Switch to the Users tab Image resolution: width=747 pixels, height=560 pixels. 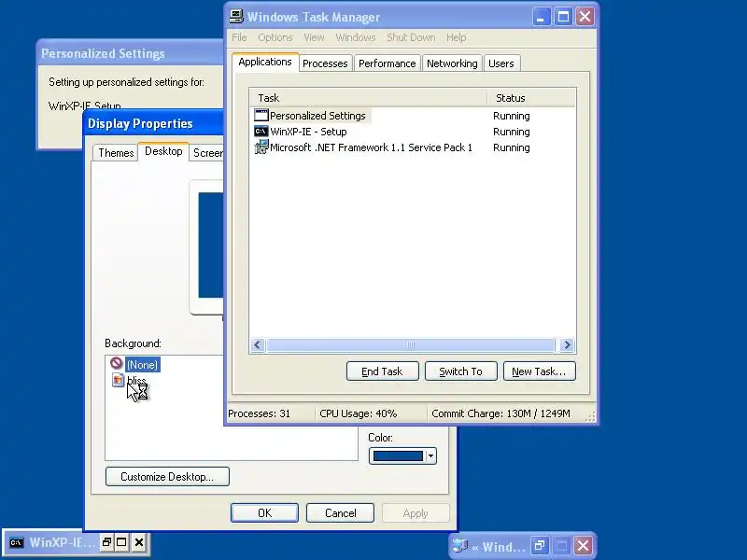501,63
